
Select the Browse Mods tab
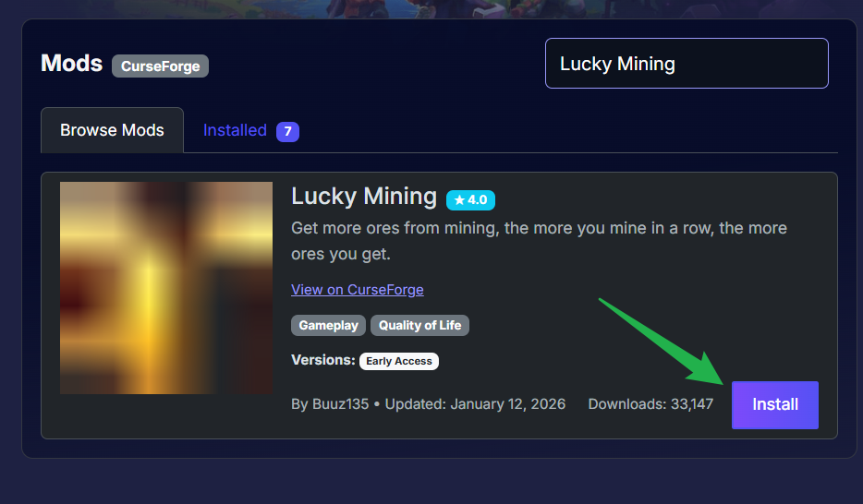click(112, 130)
